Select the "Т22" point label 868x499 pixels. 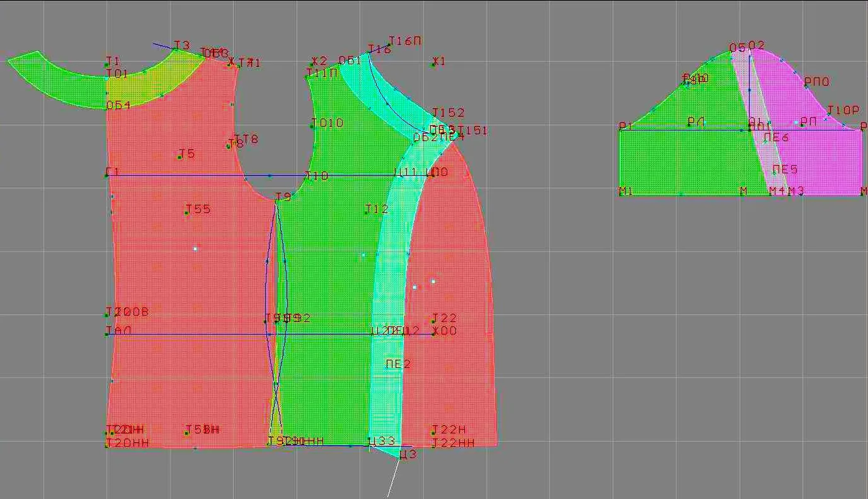(445, 318)
